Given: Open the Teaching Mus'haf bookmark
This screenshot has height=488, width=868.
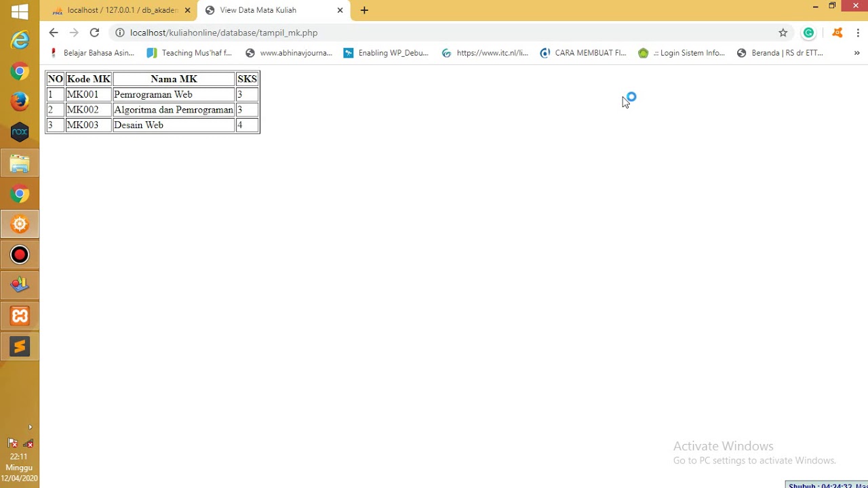Looking at the screenshot, I should (189, 53).
